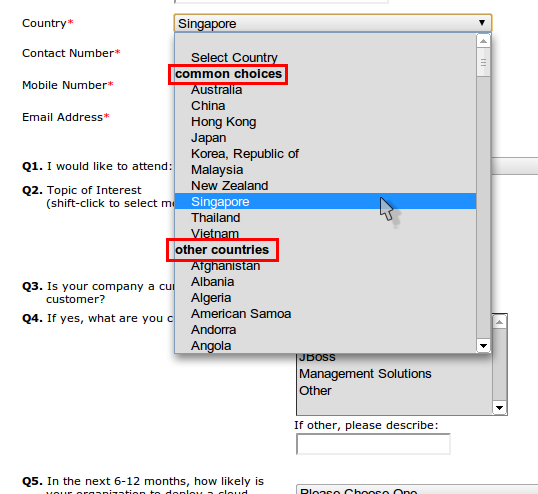This screenshot has height=494, width=538.
Task: Click the Q4 listbox scroll down arrow
Action: 500,408
